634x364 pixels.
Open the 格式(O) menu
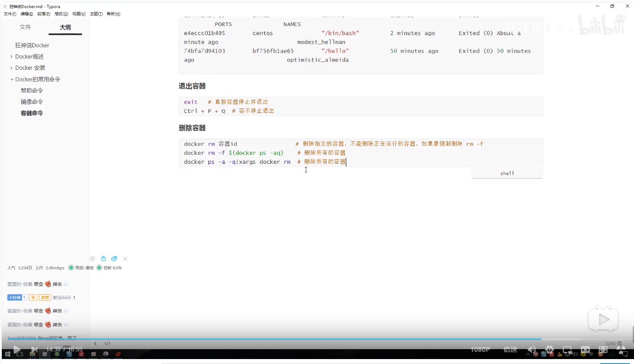coord(61,14)
